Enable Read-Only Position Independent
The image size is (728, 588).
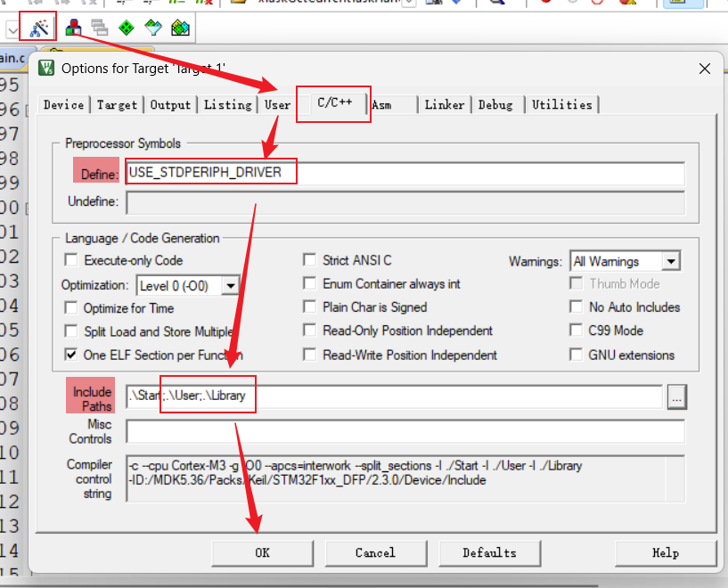click(310, 331)
